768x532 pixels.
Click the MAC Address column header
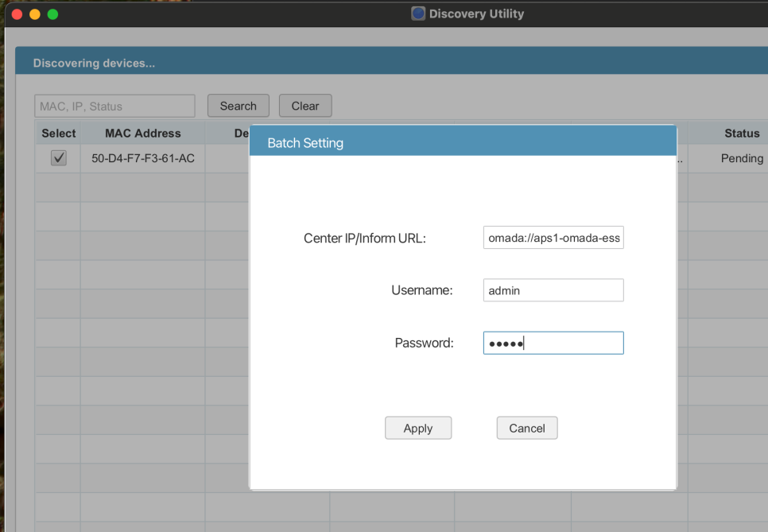(x=143, y=134)
